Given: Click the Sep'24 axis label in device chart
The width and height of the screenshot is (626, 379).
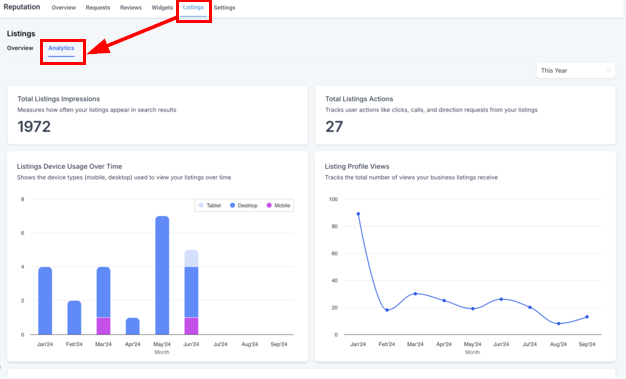Looking at the screenshot, I should click(279, 344).
